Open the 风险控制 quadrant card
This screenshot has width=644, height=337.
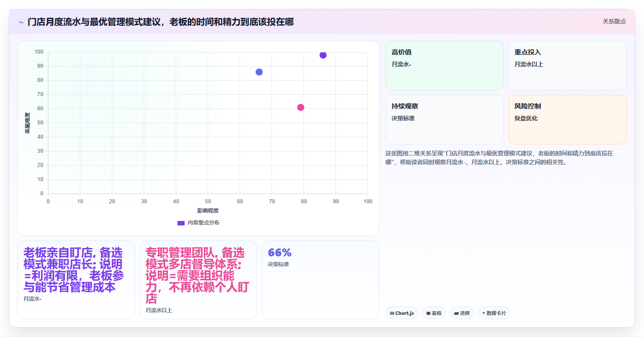point(567,120)
